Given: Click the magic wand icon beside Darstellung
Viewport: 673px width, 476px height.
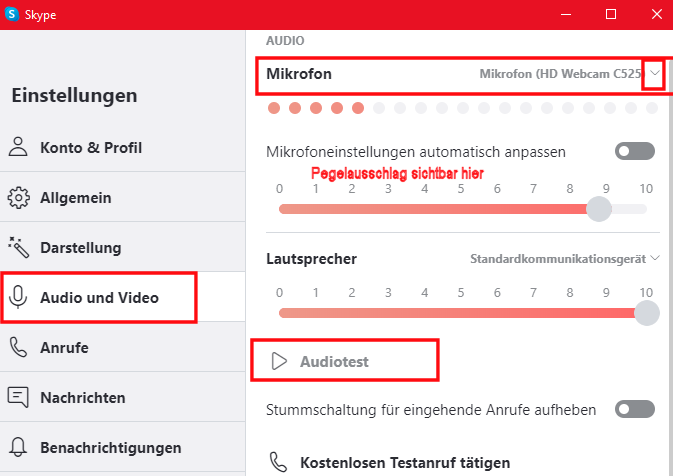Looking at the screenshot, I should pos(18,247).
